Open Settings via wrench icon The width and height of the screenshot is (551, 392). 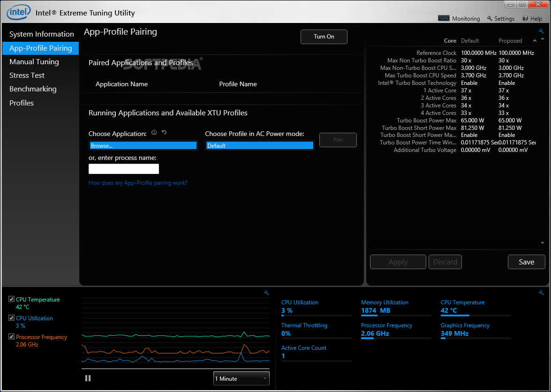(490, 18)
